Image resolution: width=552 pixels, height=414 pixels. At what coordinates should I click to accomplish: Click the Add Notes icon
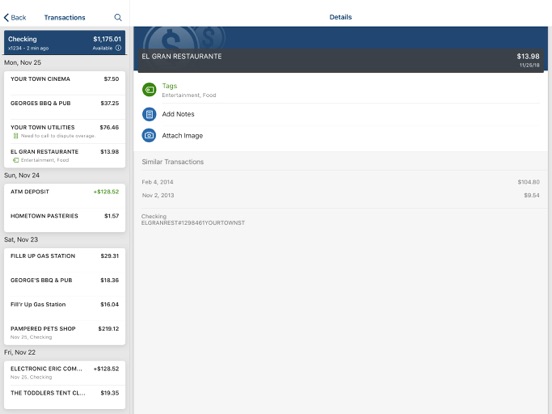pyautogui.click(x=149, y=114)
